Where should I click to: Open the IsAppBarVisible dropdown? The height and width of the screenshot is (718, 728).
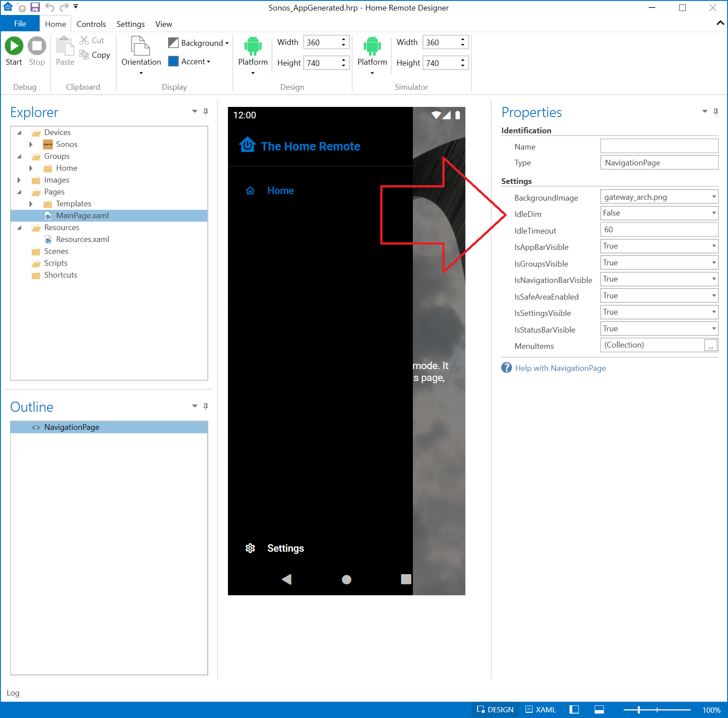pyautogui.click(x=714, y=246)
